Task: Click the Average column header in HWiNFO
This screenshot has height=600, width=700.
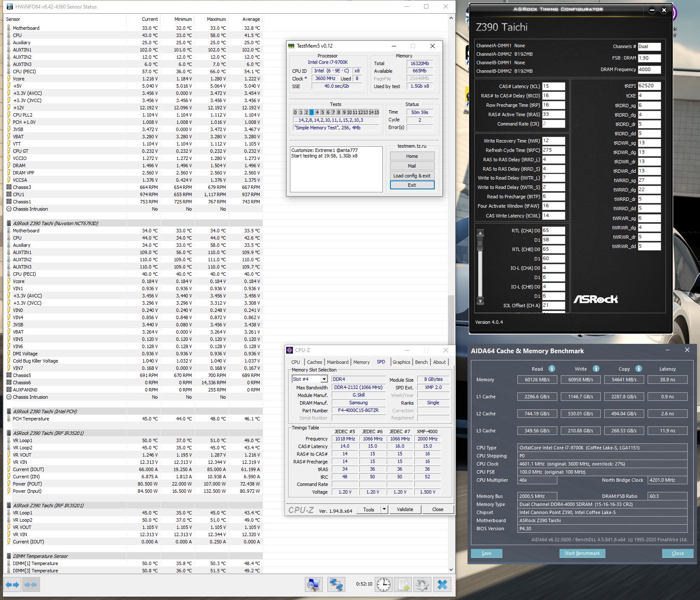Action: click(x=246, y=19)
